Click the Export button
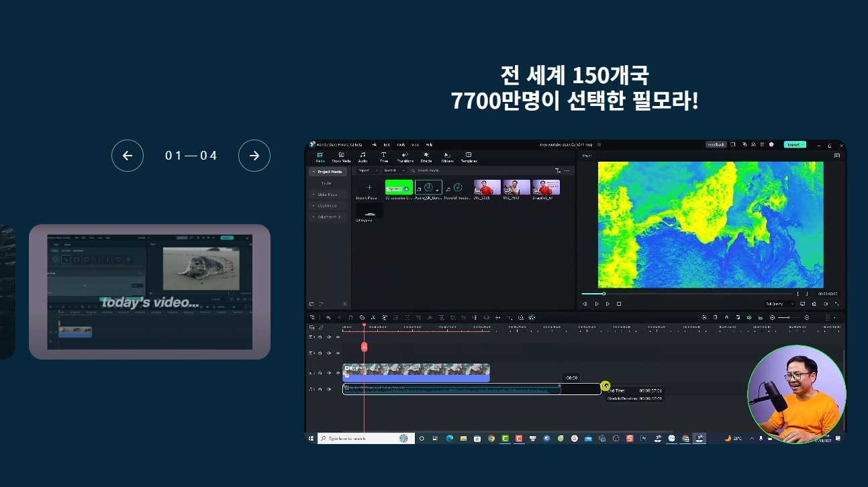Image resolution: width=868 pixels, height=487 pixels. point(795,145)
